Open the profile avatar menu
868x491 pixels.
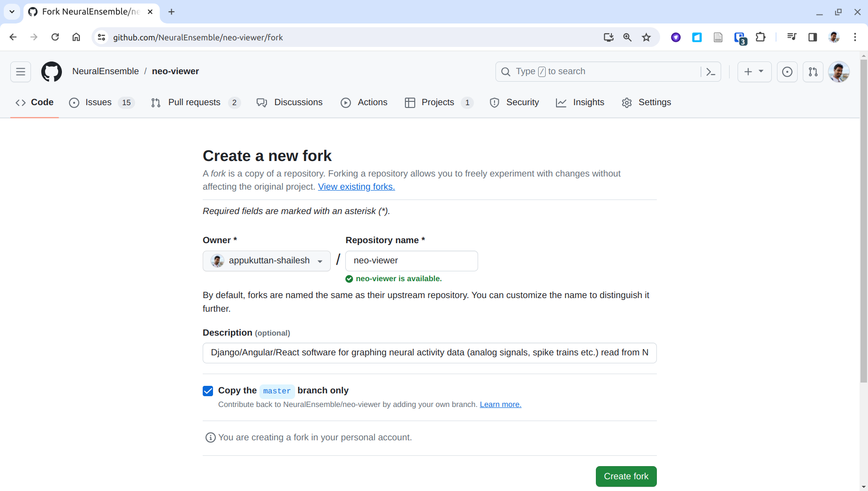[839, 72]
